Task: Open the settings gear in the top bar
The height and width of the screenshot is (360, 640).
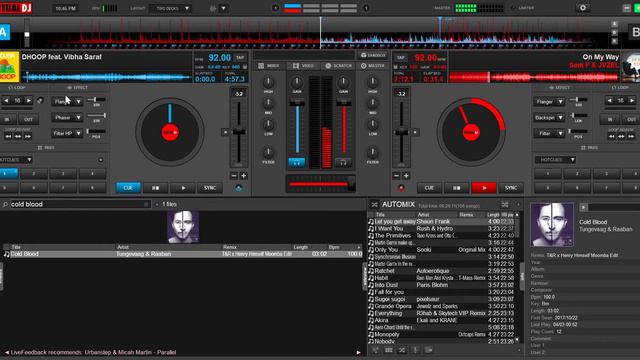Action: [x=582, y=8]
